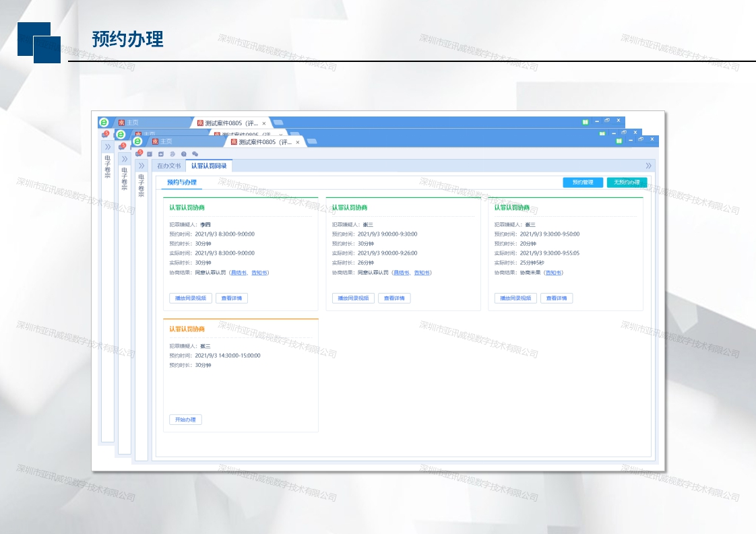Viewport: 756px width, 534px height.
Task: Add new tab in rearmost window
Action: [278, 123]
